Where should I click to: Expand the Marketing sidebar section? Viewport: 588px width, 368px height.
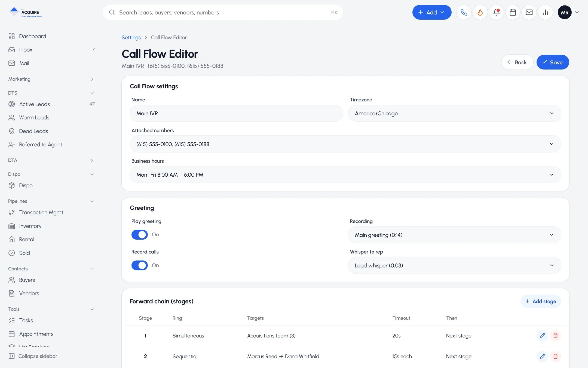52,79
